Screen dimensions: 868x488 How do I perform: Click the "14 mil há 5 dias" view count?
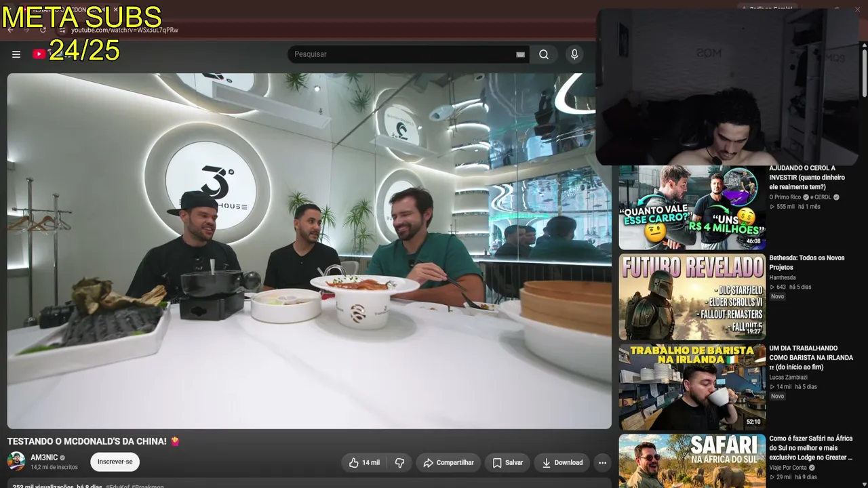(793, 386)
